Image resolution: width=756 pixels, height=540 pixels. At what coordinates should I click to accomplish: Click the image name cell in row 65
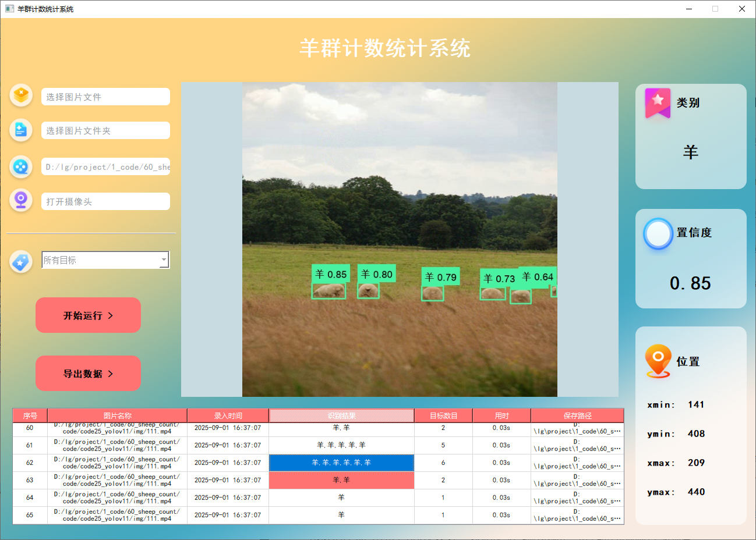pyautogui.click(x=117, y=515)
